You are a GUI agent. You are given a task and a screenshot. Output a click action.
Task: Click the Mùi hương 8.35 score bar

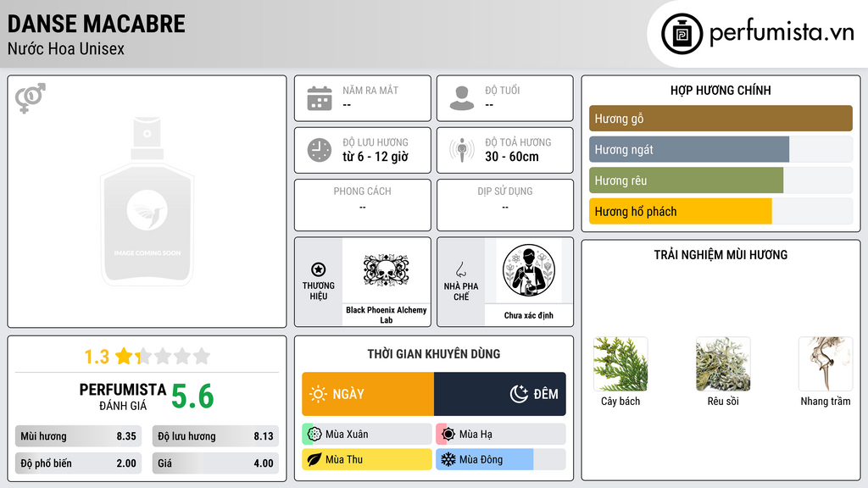(x=79, y=436)
